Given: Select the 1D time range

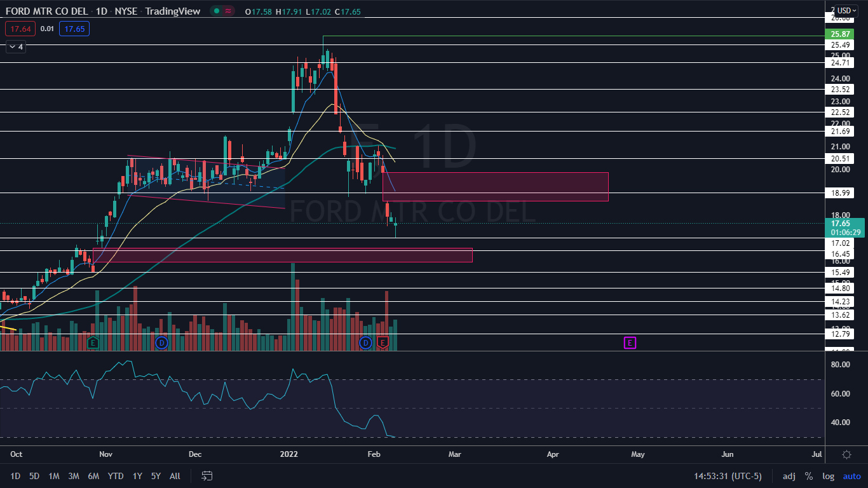Looking at the screenshot, I should click(x=15, y=476).
